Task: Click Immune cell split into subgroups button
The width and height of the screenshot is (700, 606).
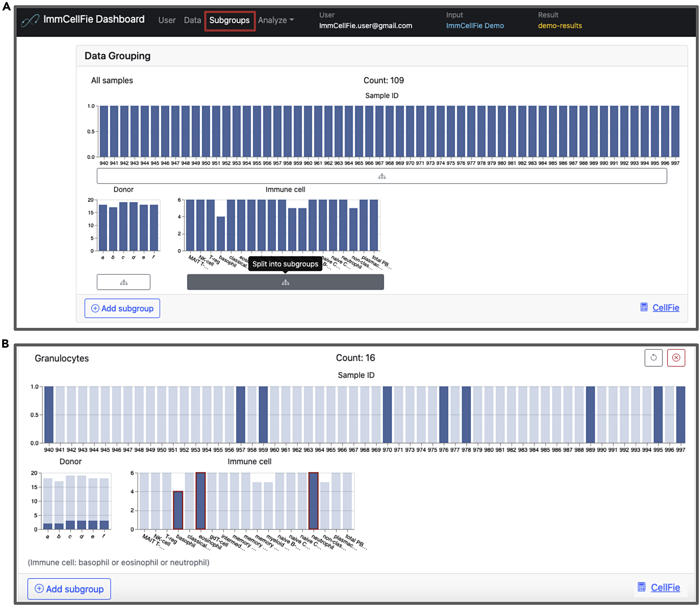Action: 285,282
